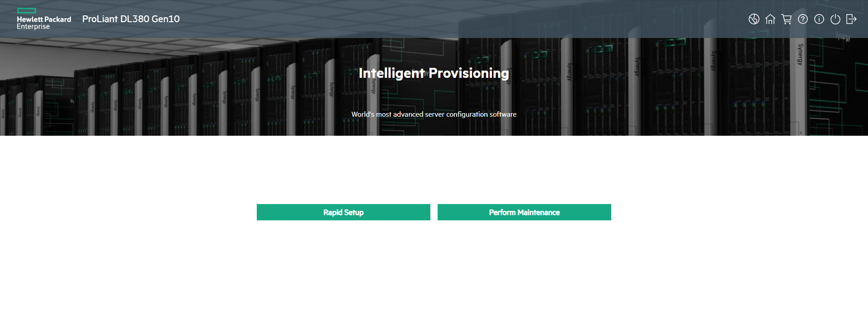Select the ProLiant DL380 Gen10 title
Image resolution: width=868 pixels, height=314 pixels.
click(x=131, y=19)
